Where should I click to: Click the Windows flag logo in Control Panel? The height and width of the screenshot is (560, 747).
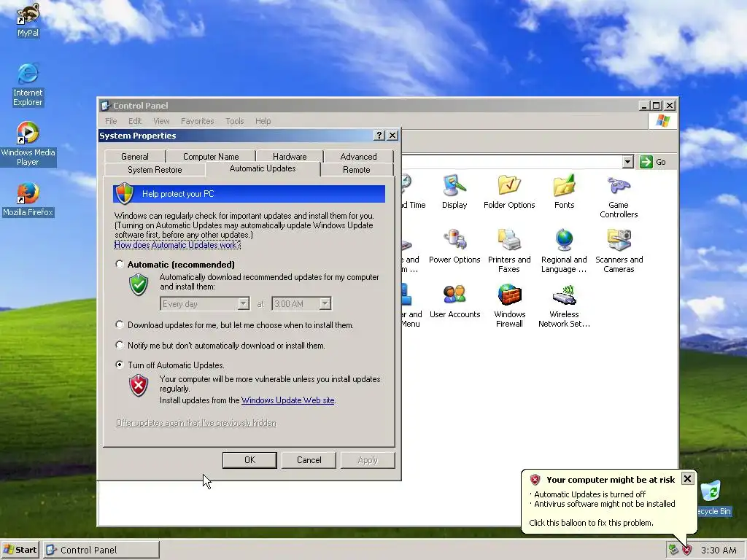click(662, 121)
